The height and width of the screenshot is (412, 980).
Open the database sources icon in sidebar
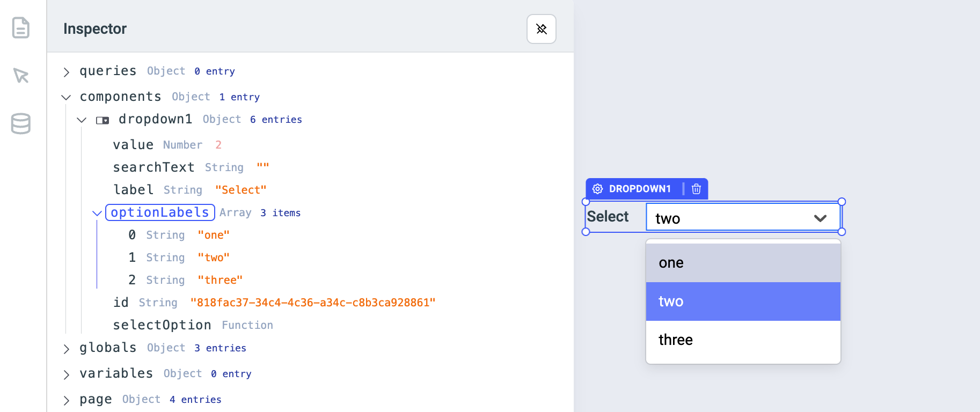(x=21, y=123)
